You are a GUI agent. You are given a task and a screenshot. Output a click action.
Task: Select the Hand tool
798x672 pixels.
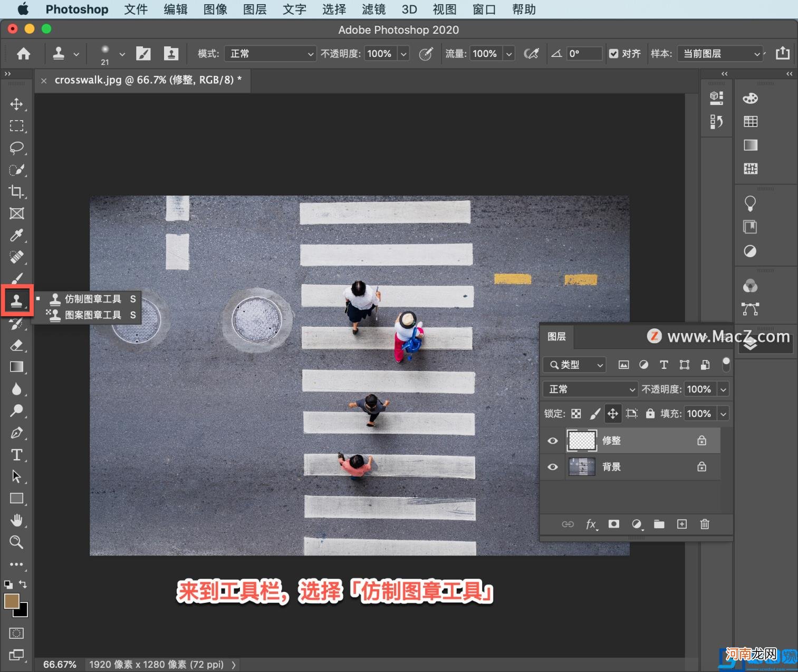pyautogui.click(x=16, y=520)
